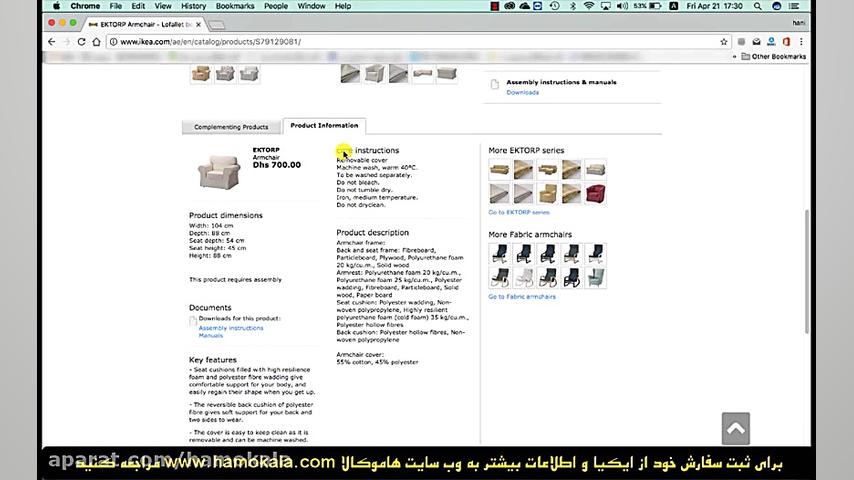The height and width of the screenshot is (480, 854).
Task: Open the volume control in menu bar
Action: (x=621, y=6)
